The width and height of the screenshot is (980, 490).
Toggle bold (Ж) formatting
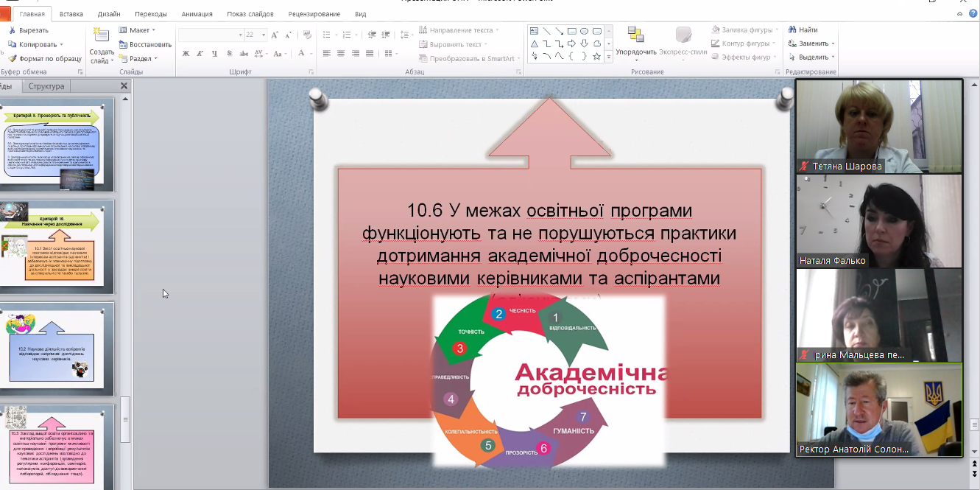(x=186, y=53)
